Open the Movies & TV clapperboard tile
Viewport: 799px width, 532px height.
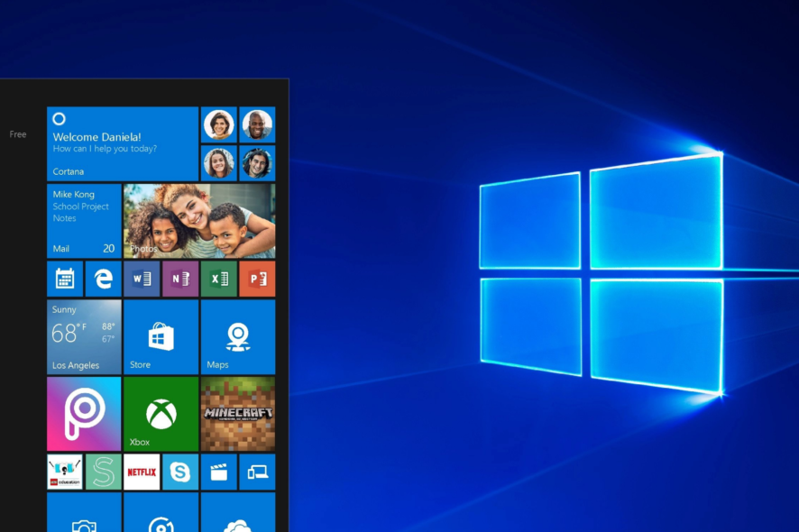pos(219,472)
